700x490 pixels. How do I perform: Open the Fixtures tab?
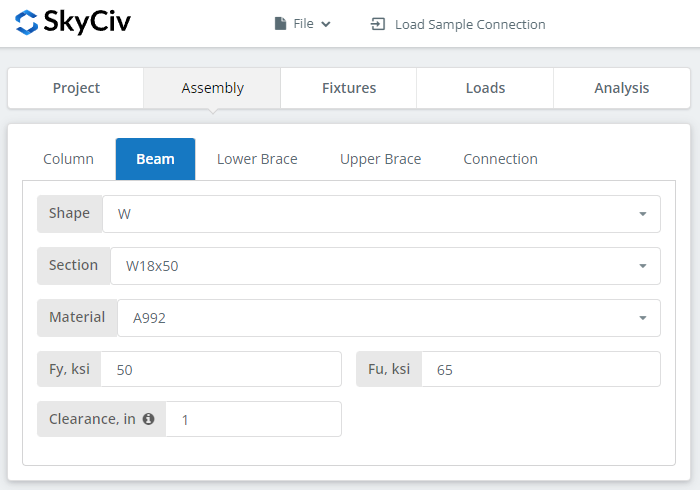click(349, 88)
